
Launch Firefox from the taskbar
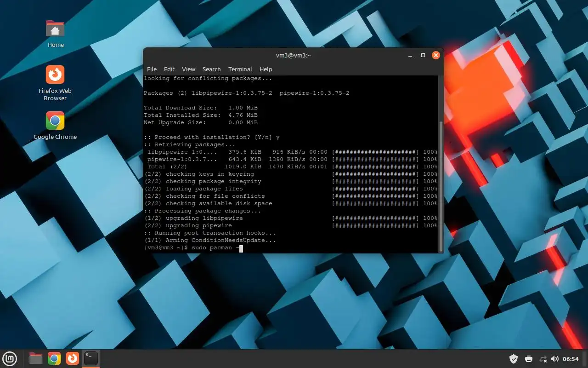(x=72, y=358)
